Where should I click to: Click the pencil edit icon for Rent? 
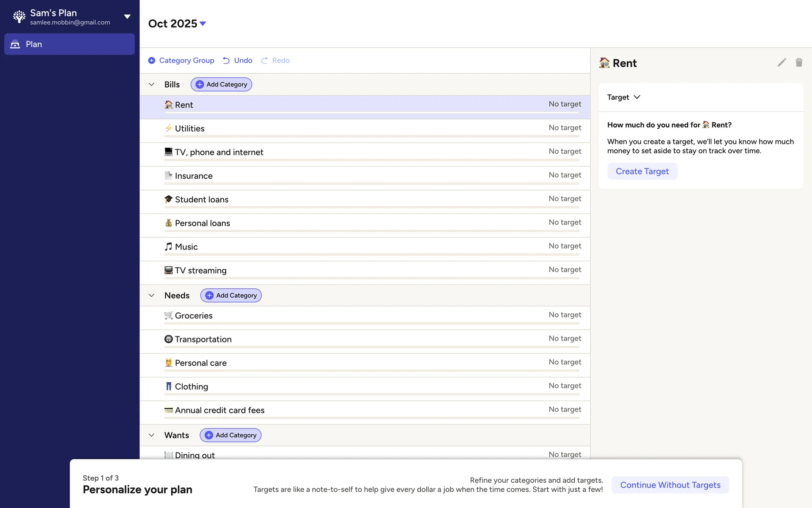(x=782, y=63)
